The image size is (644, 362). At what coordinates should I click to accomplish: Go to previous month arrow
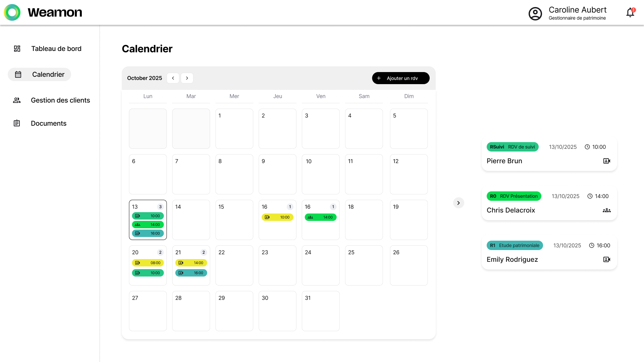click(173, 78)
